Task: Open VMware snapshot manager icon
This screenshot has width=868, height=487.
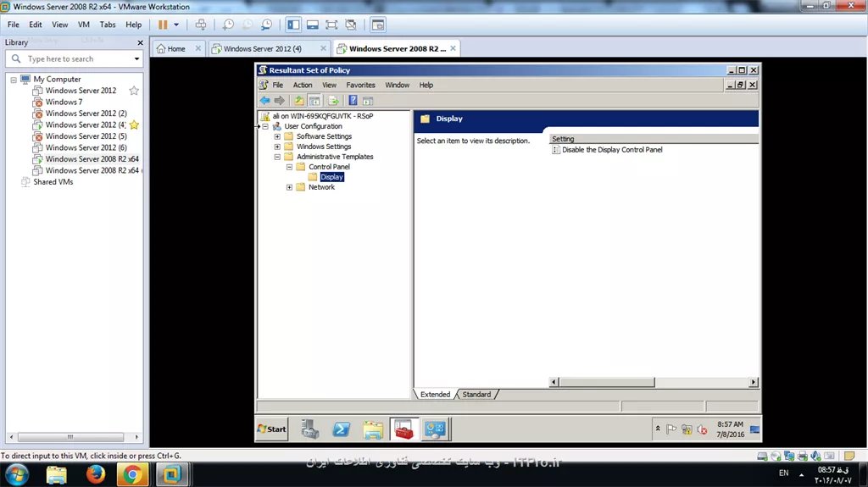Action: [267, 25]
